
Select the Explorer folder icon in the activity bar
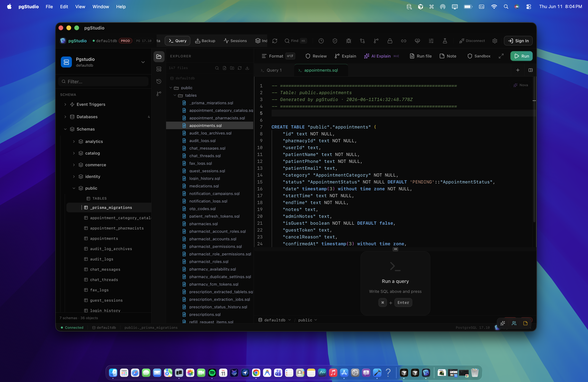[x=159, y=57]
